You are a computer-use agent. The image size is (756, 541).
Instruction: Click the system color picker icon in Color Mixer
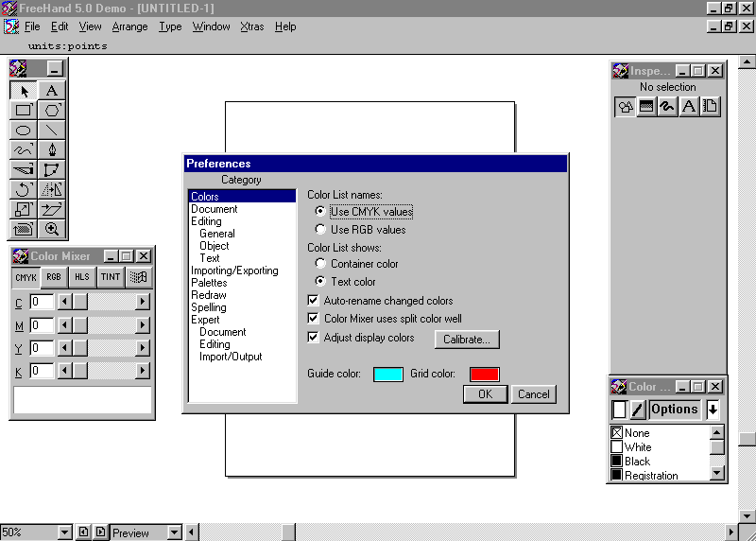click(x=139, y=277)
